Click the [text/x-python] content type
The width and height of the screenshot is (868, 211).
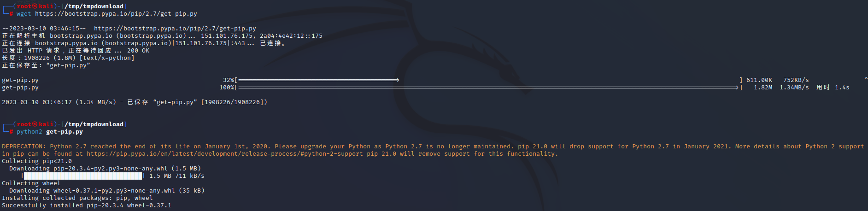tap(107, 58)
